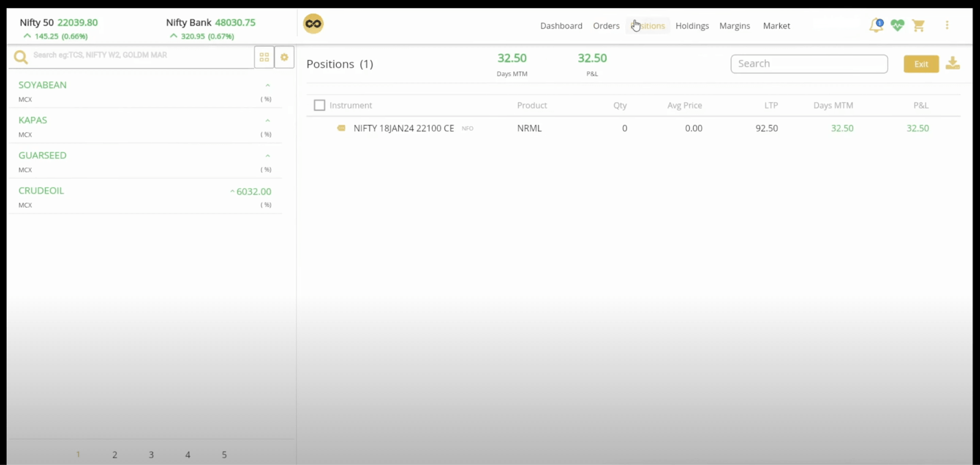The image size is (980, 465).
Task: Expand the KAPAS chevron arrow
Action: pyautogui.click(x=268, y=121)
